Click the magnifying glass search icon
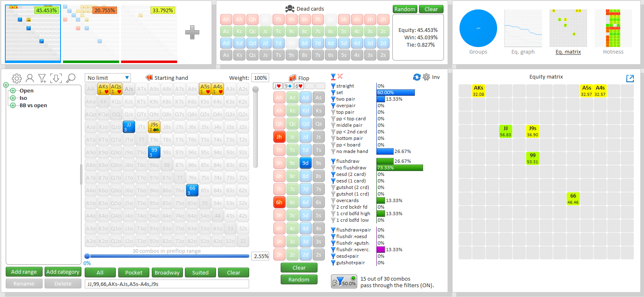This screenshot has width=644, height=297. click(x=71, y=78)
